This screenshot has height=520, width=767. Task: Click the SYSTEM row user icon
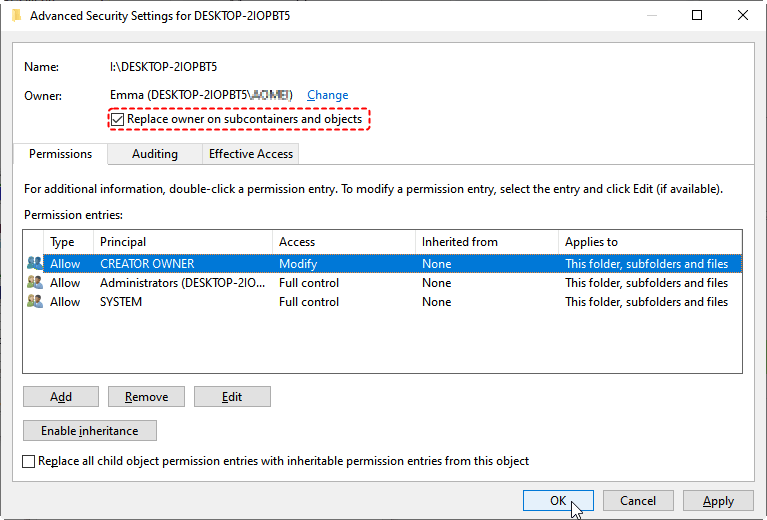click(35, 302)
